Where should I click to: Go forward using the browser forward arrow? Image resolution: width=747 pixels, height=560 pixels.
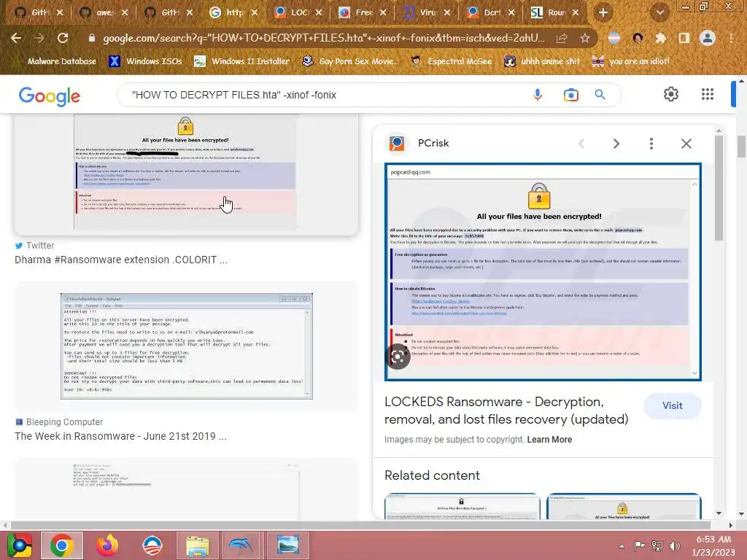[x=39, y=38]
